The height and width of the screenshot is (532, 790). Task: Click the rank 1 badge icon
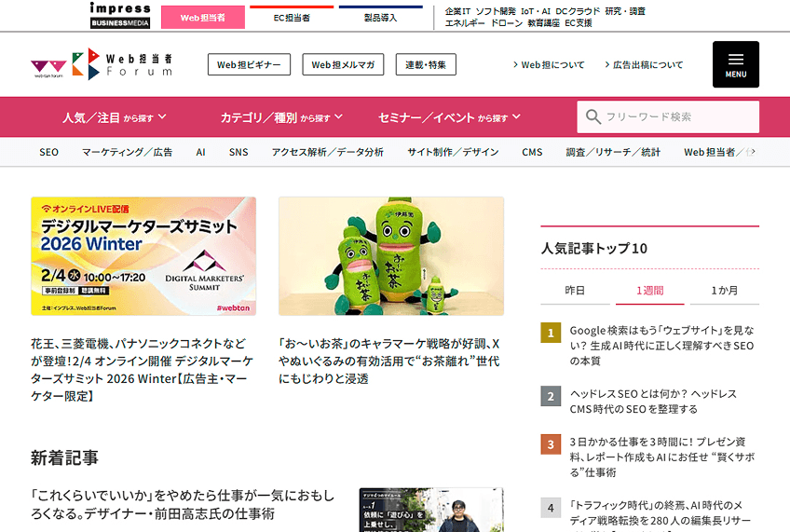[x=551, y=333]
